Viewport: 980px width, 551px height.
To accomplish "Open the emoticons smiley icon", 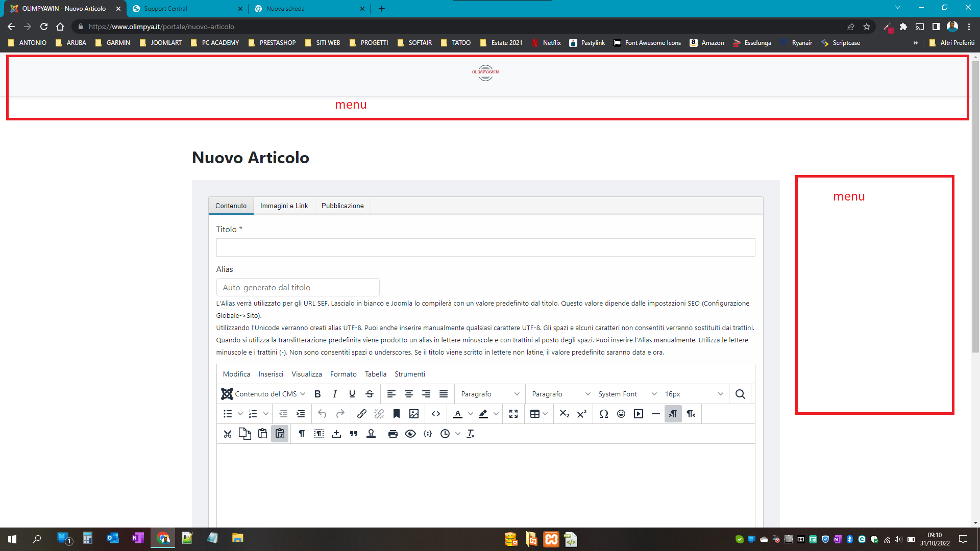I will [x=621, y=414].
